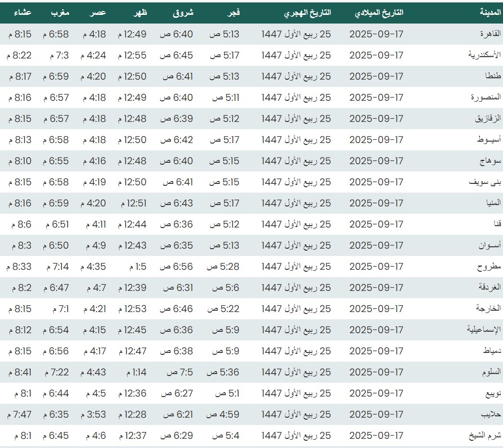Click the مطروح Fajr time 5:28 ص

pos(223,266)
